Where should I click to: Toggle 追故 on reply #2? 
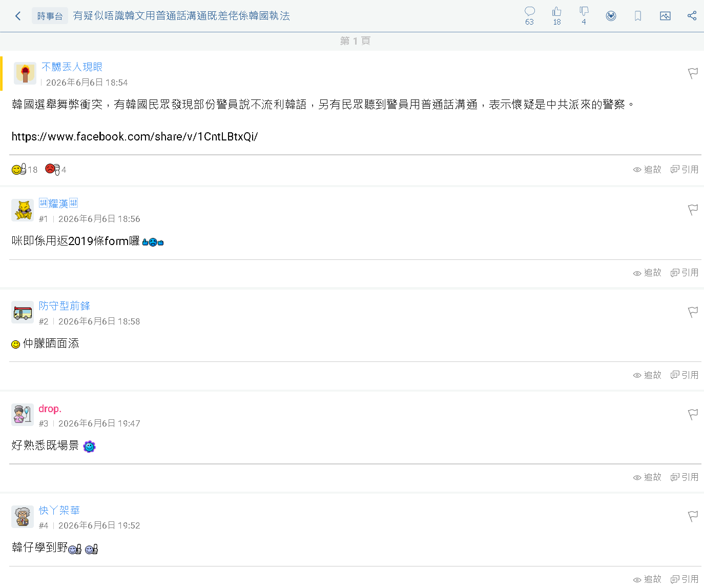click(x=647, y=375)
